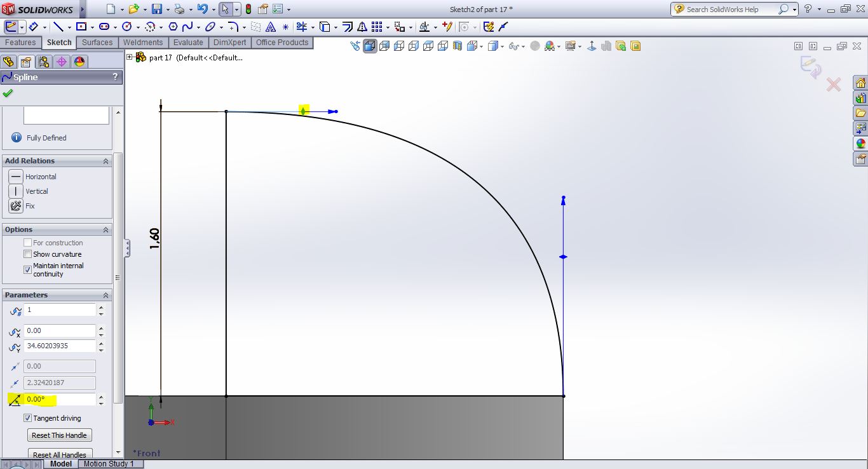868x469 pixels.
Task: Open SolidWorks Resources home icon in task pane
Action: (860, 83)
